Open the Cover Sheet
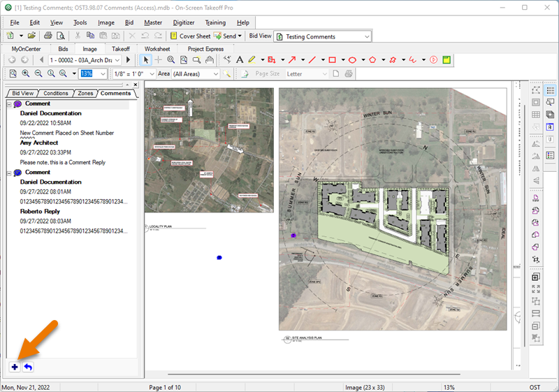Screen dimensions: 559x392 pos(190,36)
